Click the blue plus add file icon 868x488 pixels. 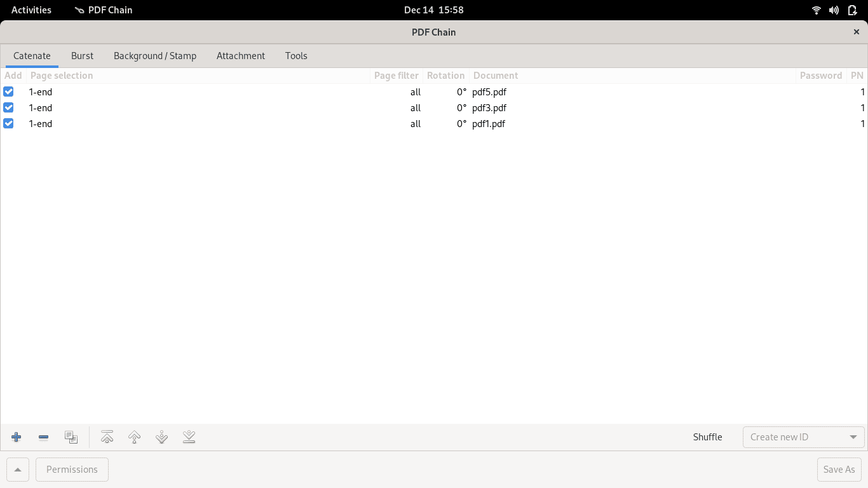17,437
